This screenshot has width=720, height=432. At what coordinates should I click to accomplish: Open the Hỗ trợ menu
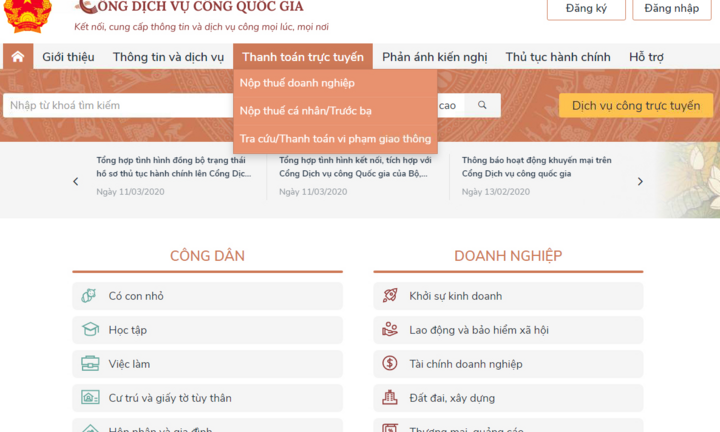click(x=646, y=57)
